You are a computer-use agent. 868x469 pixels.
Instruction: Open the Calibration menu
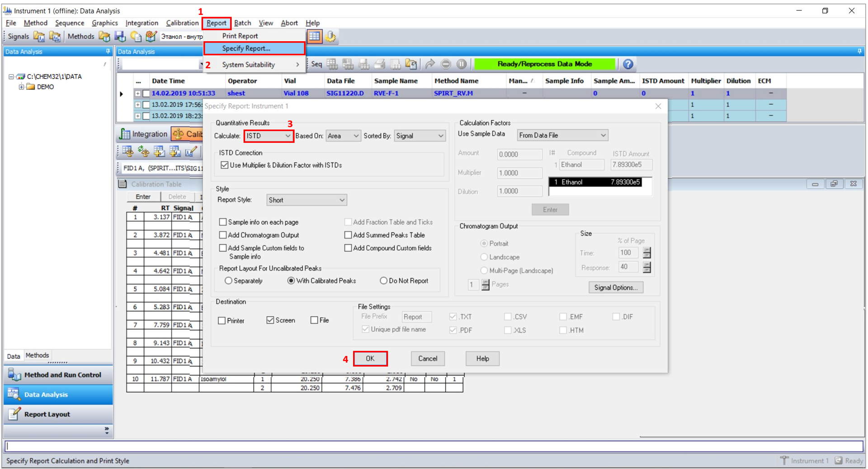tap(182, 23)
